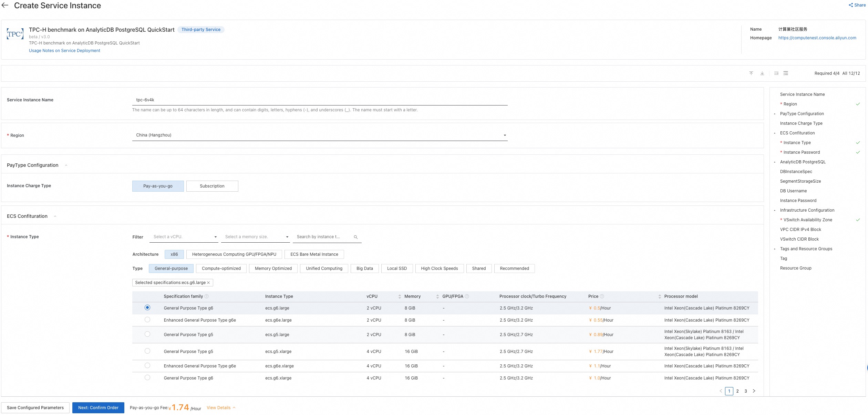Click the checkmark beside Region in outline

pyautogui.click(x=858, y=104)
